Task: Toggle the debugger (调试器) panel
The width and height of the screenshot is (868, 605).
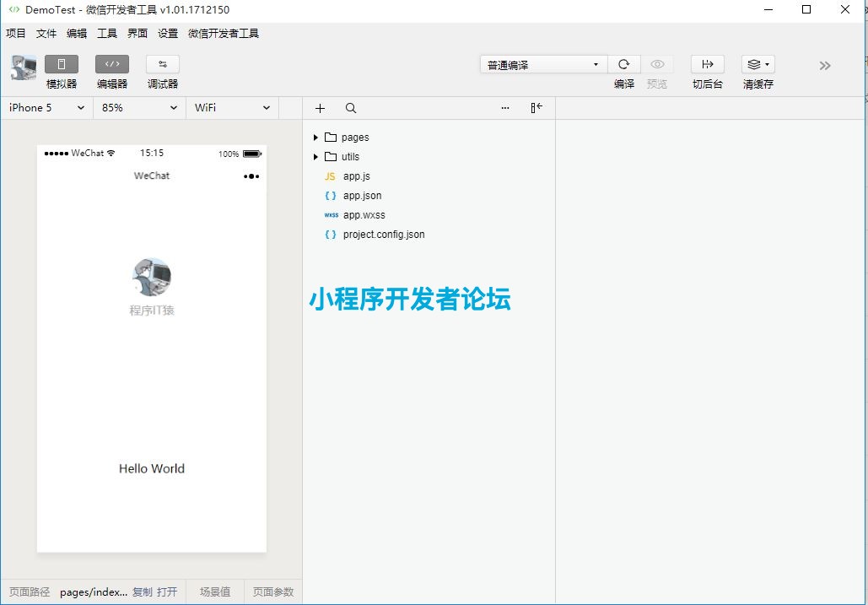Action: 162,65
